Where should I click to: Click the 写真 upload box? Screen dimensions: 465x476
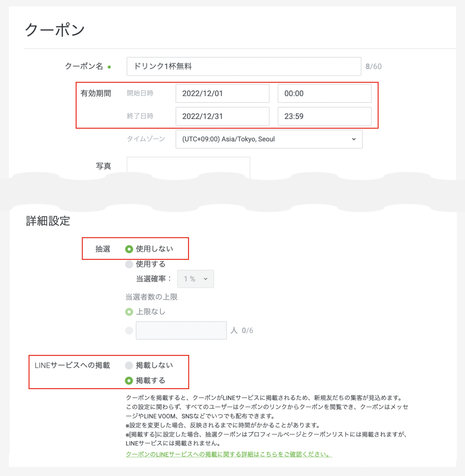pyautogui.click(x=188, y=167)
